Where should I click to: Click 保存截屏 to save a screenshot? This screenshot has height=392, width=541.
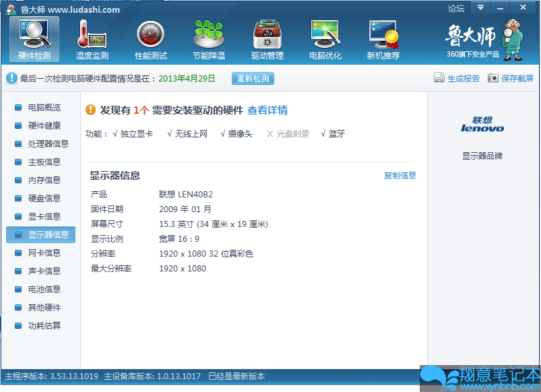[x=517, y=79]
